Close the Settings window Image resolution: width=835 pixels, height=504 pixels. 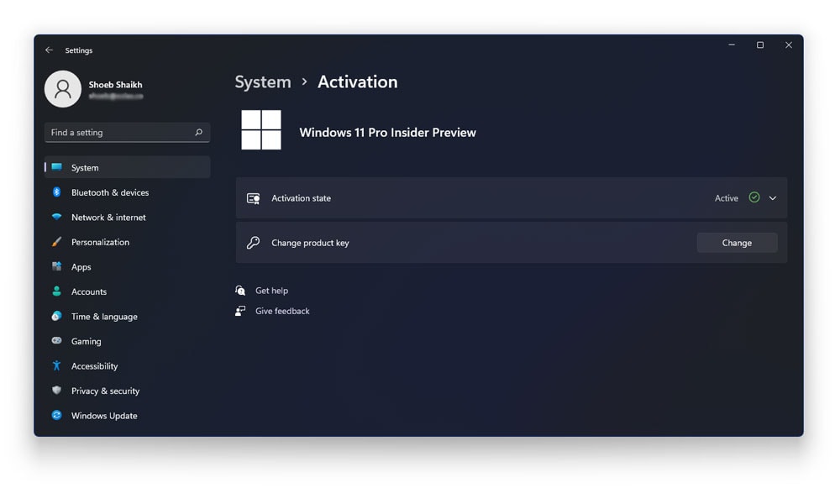(789, 45)
